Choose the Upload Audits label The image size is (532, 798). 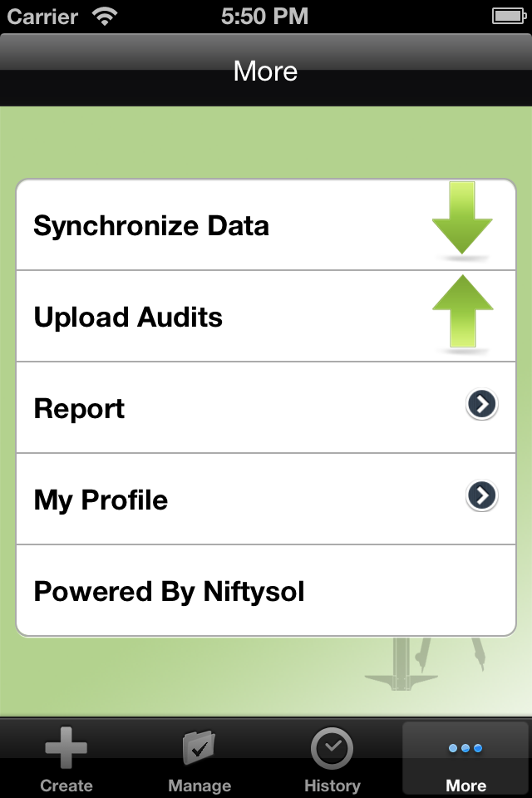click(128, 318)
